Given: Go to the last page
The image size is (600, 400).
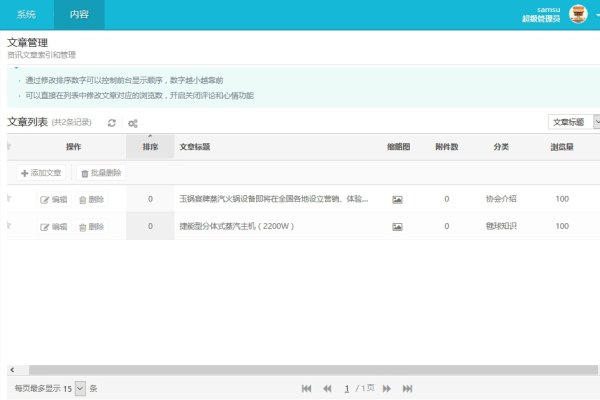Looking at the screenshot, I should click(408, 389).
